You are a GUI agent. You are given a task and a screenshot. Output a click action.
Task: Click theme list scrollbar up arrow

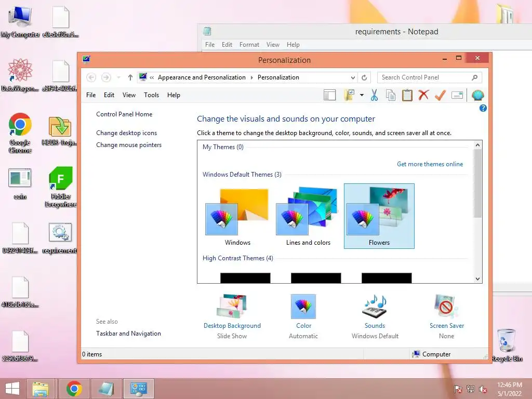[477, 145]
